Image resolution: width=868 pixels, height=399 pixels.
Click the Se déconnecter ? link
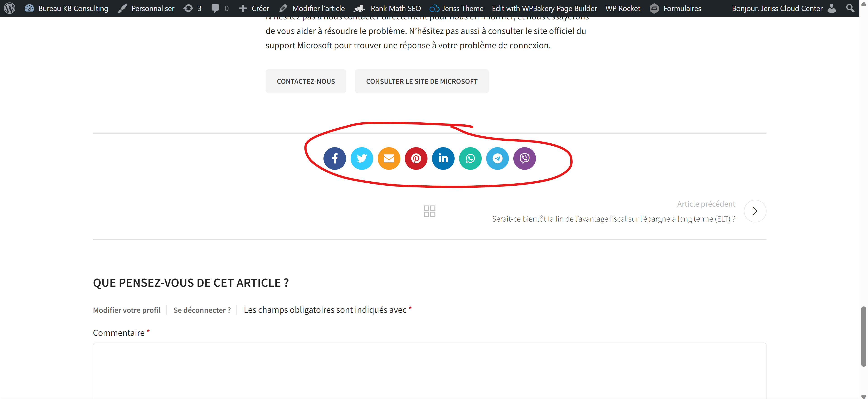coord(202,310)
